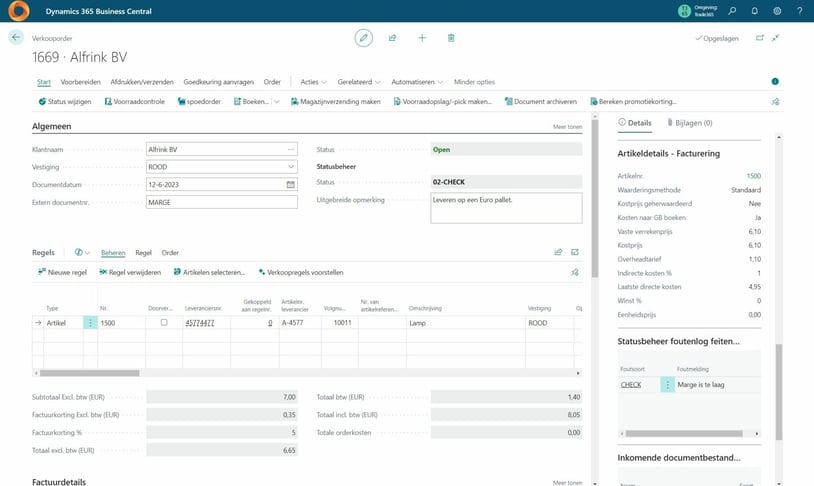Open the share icon at page top
The height and width of the screenshot is (486, 814).
click(x=392, y=38)
